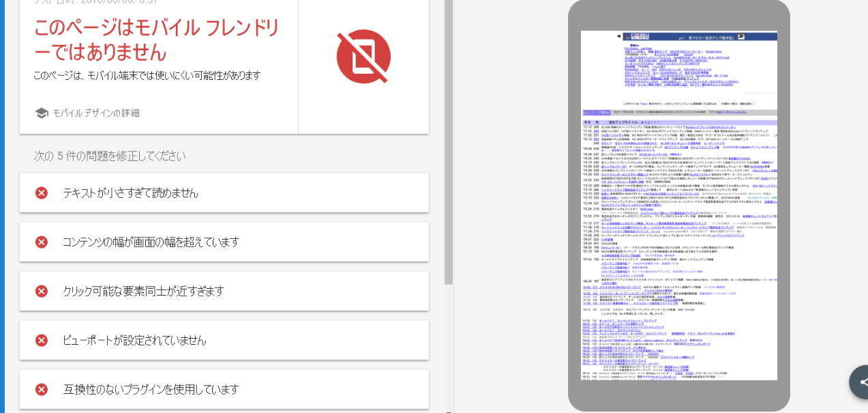Click red X icon beside ビューポートが設定されていません

click(x=42, y=341)
